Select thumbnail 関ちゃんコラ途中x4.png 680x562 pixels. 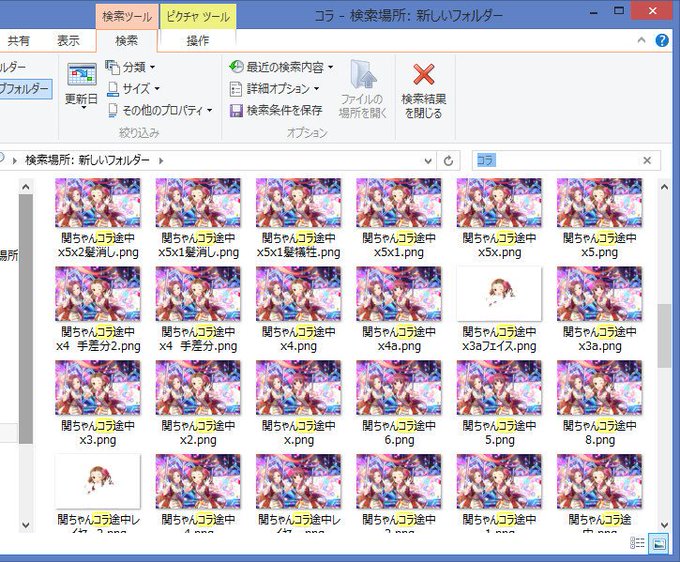[x=298, y=294]
